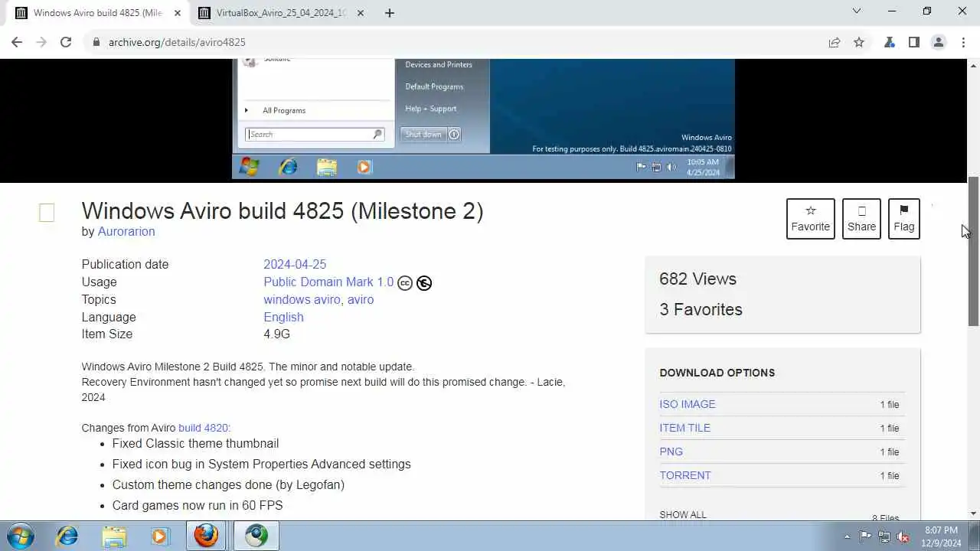Image resolution: width=980 pixels, height=551 pixels.
Task: Download the ISO IMAGE option
Action: coord(688,404)
